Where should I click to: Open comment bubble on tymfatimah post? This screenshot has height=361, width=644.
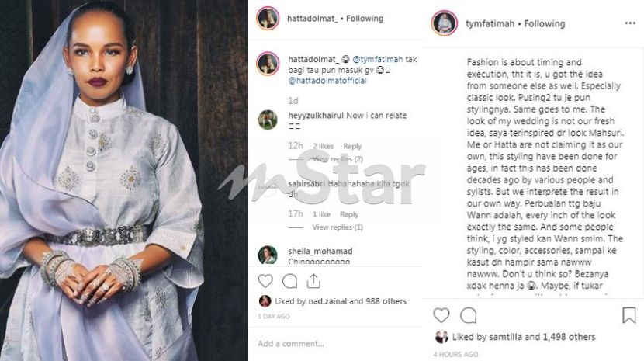(468, 315)
